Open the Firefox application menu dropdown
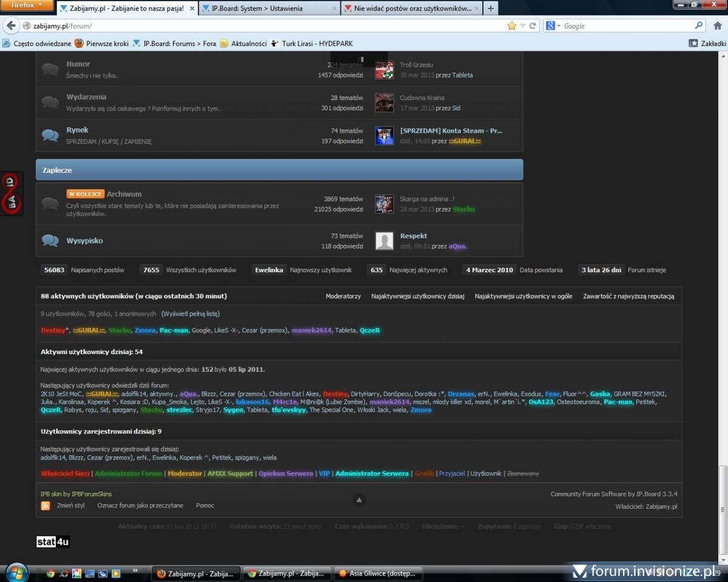The width and height of the screenshot is (728, 582). coord(28,5)
